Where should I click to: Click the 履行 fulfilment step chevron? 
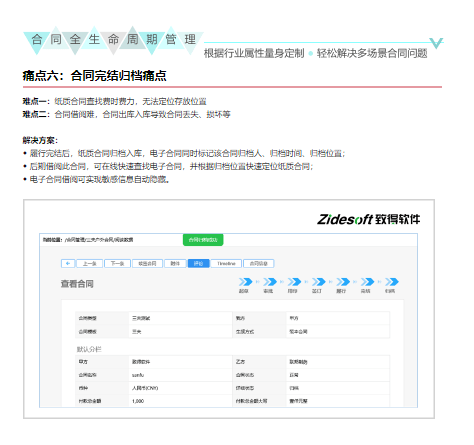343,282
